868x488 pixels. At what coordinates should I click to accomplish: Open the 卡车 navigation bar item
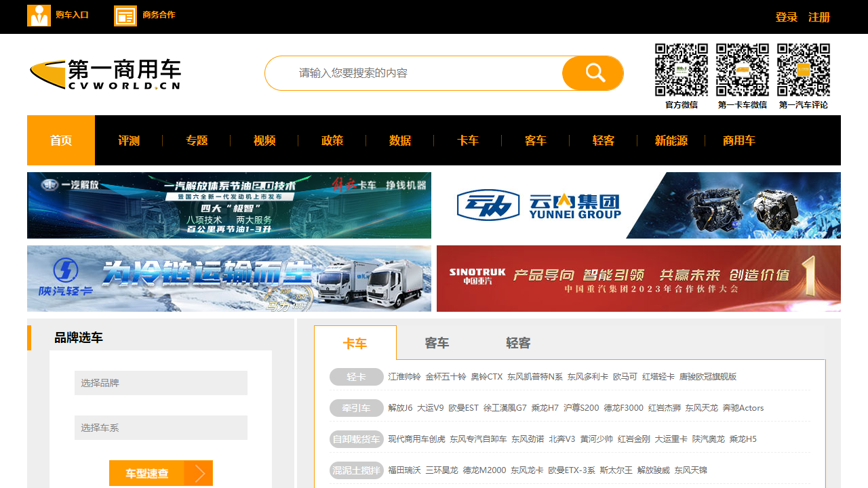(468, 140)
